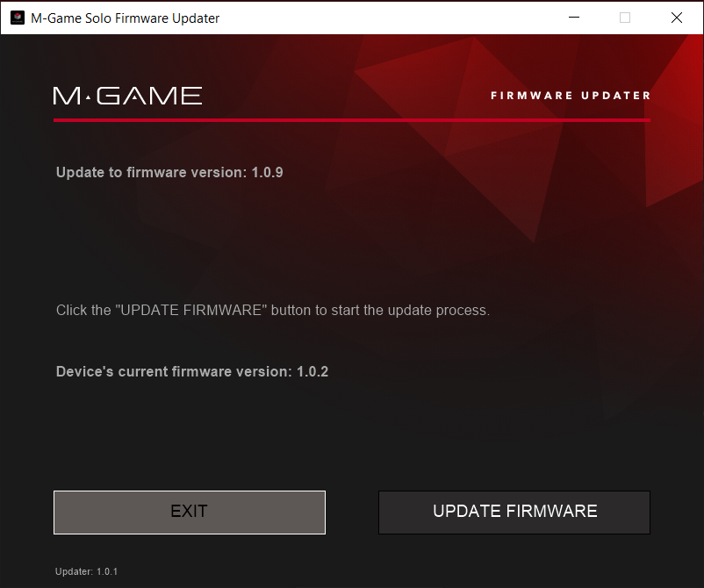Click the 'Update to firmware version' label
The height and width of the screenshot is (588, 704).
(x=151, y=172)
